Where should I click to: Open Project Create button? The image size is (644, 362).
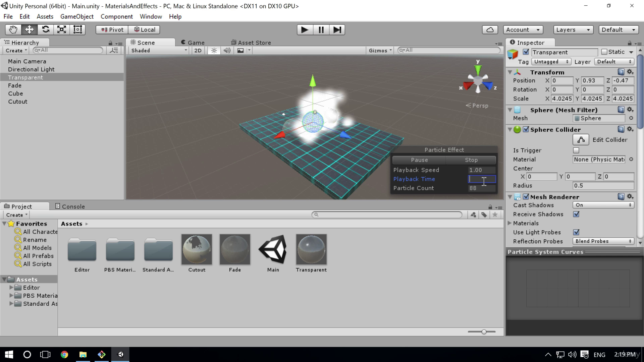point(17,215)
